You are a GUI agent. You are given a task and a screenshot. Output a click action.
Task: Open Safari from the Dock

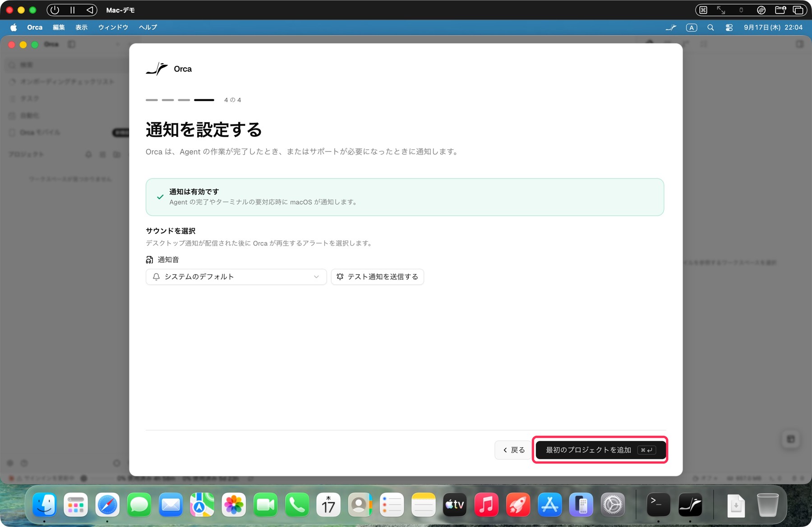(107, 505)
